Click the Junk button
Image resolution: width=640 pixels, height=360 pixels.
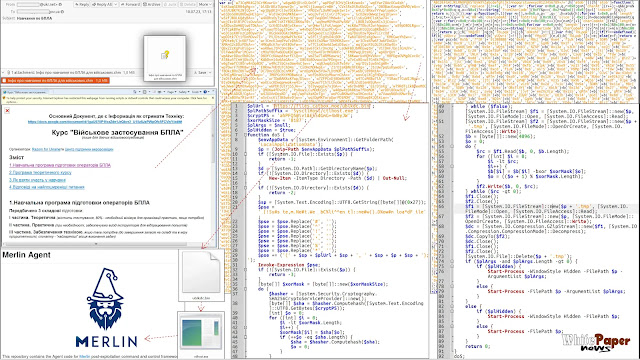pos(170,4)
